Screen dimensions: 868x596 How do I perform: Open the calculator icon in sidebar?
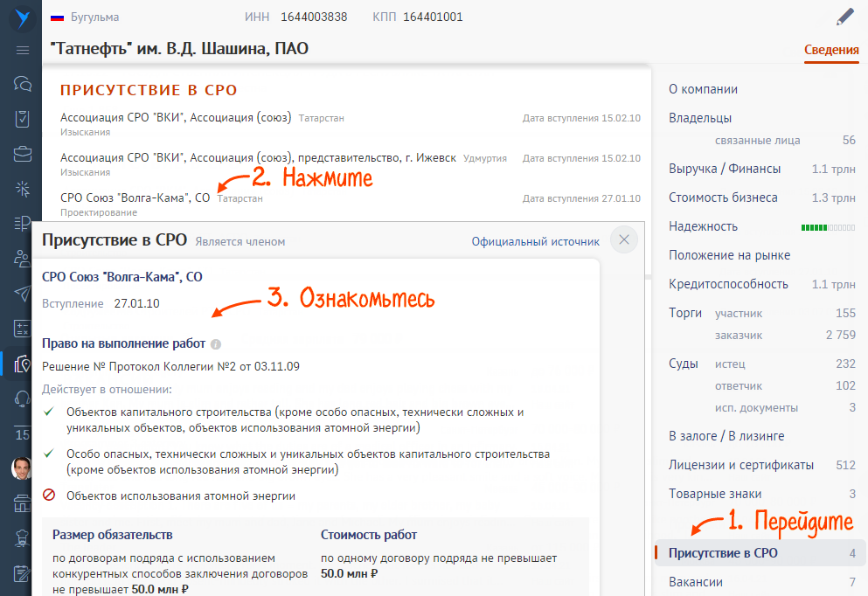[22, 329]
